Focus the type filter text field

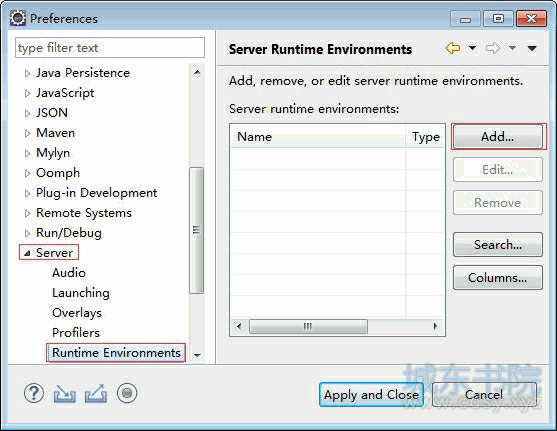coord(110,48)
